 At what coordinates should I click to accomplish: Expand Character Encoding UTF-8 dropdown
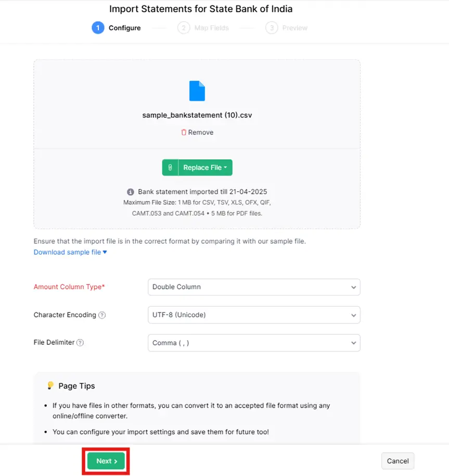pos(254,315)
